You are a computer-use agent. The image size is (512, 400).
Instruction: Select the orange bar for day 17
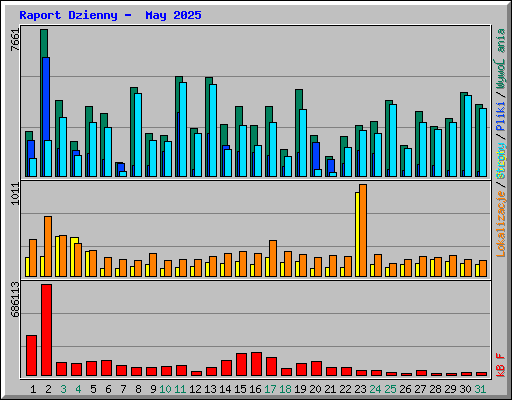tap(273, 258)
